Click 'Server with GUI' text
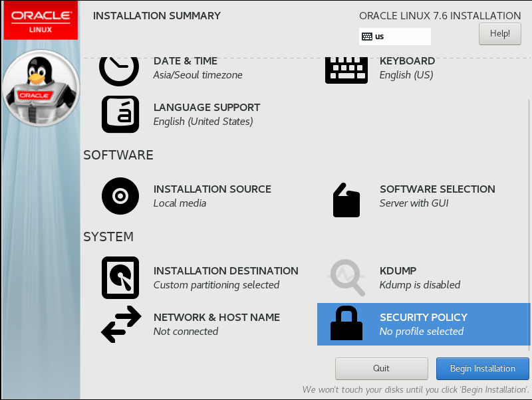 [414, 203]
